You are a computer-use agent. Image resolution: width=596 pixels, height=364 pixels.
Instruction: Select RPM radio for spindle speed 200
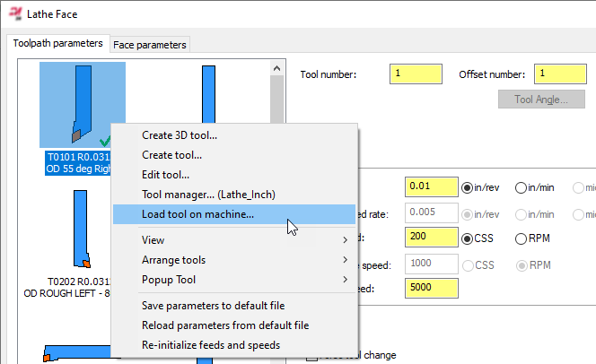521,238
